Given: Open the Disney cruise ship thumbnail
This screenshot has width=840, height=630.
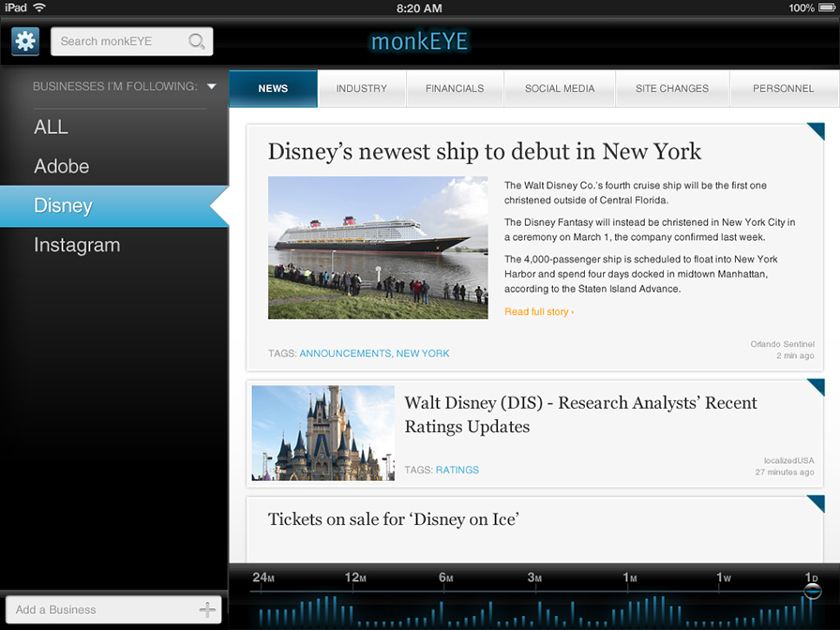Looking at the screenshot, I should pyautogui.click(x=378, y=247).
